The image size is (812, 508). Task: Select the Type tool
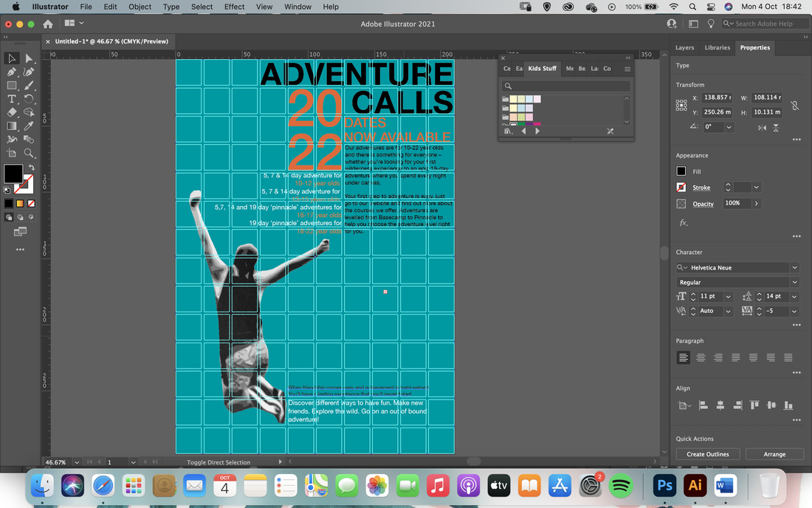pos(11,99)
